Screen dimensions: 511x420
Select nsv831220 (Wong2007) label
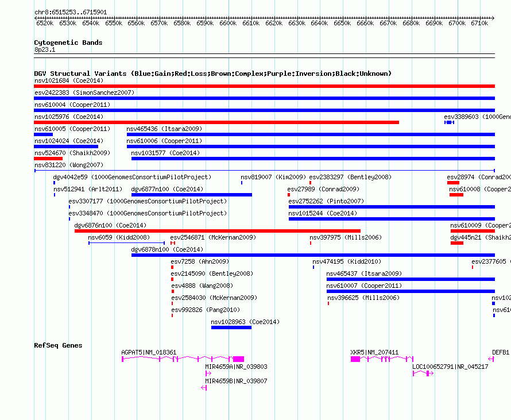69,165
